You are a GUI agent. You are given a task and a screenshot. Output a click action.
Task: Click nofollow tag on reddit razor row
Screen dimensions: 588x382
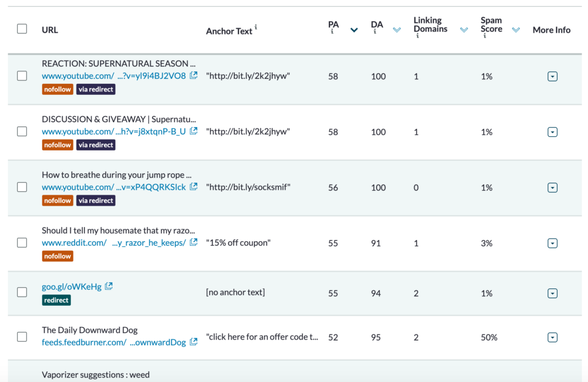click(57, 256)
